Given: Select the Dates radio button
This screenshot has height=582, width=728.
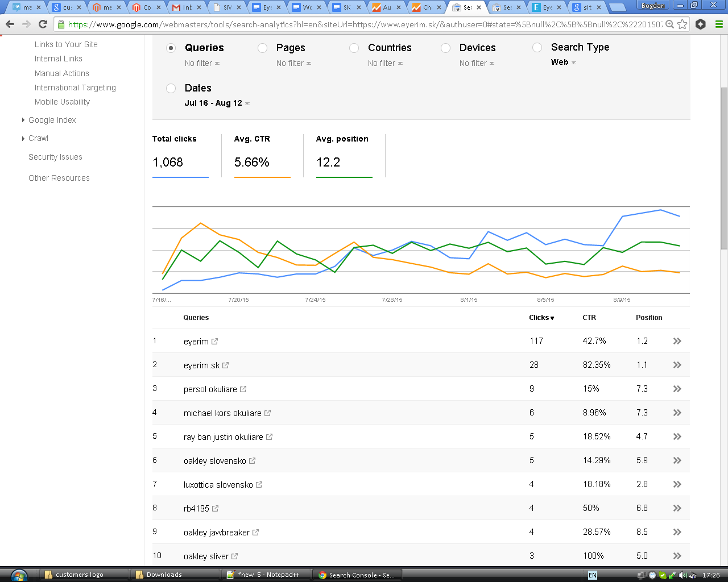Looking at the screenshot, I should tap(171, 88).
